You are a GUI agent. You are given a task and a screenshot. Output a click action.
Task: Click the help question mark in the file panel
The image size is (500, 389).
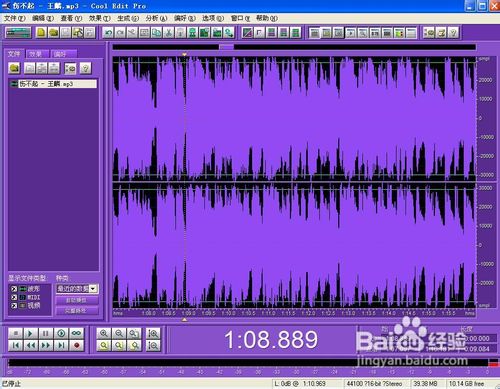coord(86,68)
